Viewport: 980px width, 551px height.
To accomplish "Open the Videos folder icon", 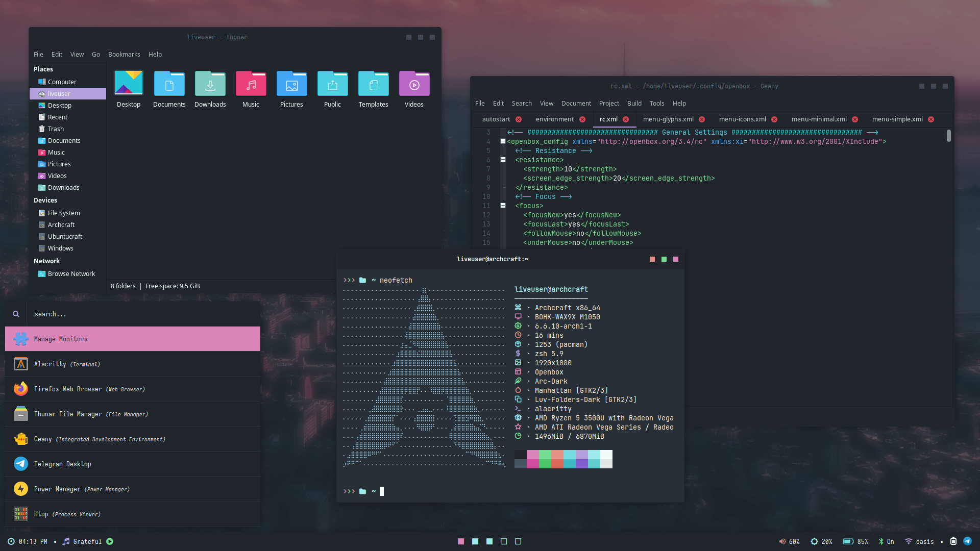I will (x=414, y=85).
